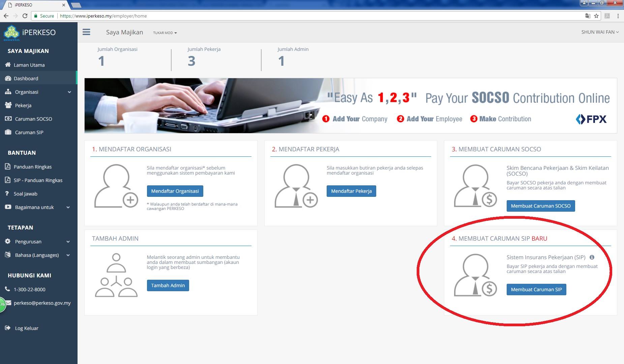The image size is (624, 364).
Task: Click the Dashboard gauge icon
Action: (x=8, y=78)
